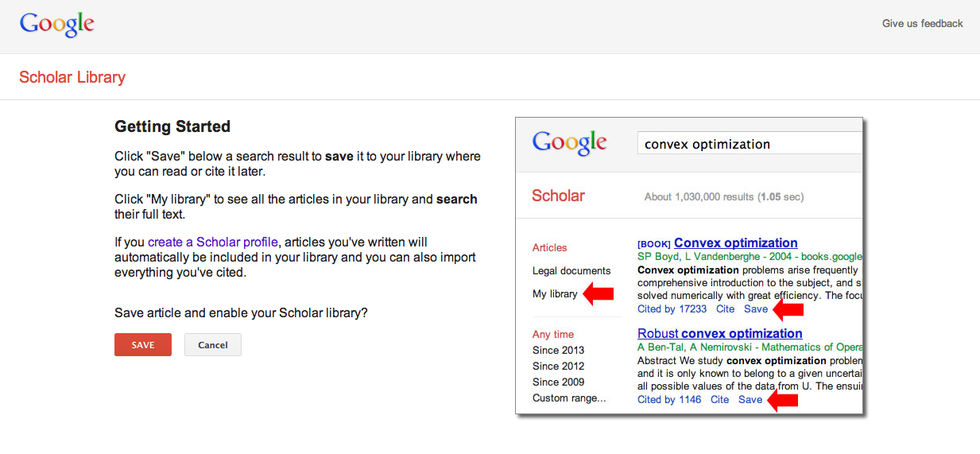Viewport: 980px width, 454px height.
Task: Click the Scholar Library heading
Action: 72,77
